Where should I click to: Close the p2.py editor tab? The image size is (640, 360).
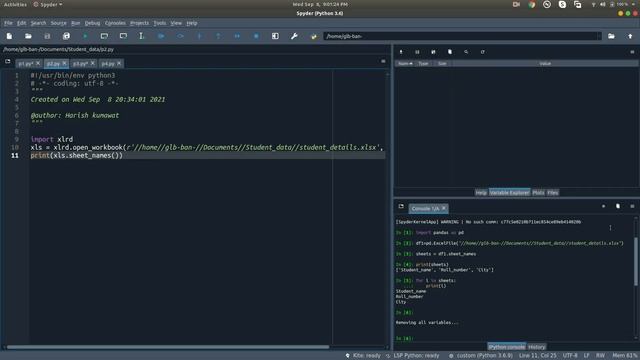tap(64, 63)
